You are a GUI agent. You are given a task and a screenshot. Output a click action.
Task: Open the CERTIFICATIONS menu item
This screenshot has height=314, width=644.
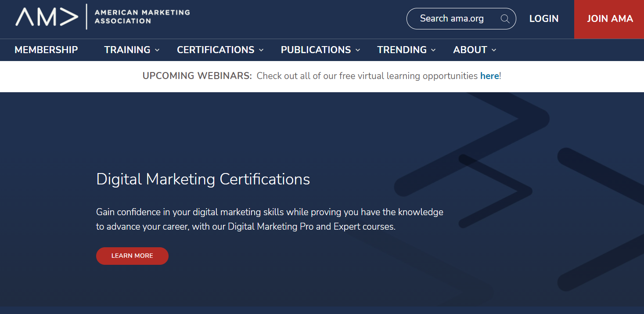216,50
